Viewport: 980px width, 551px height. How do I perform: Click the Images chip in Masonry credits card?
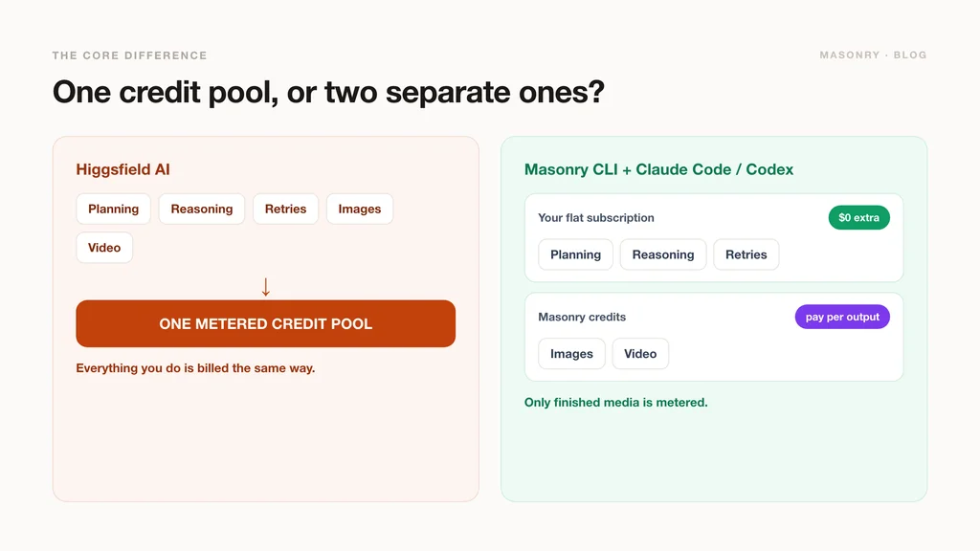pos(572,354)
